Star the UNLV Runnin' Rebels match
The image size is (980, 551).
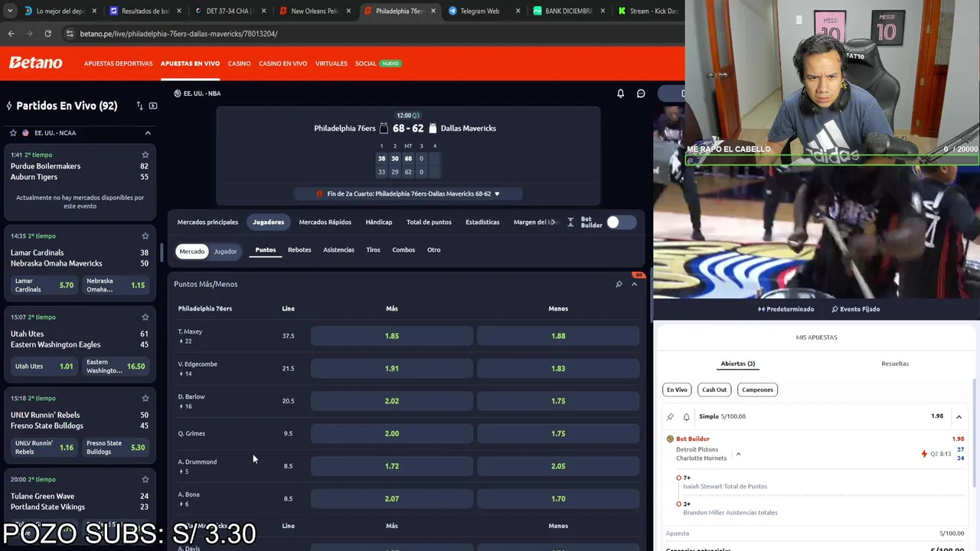pos(145,398)
